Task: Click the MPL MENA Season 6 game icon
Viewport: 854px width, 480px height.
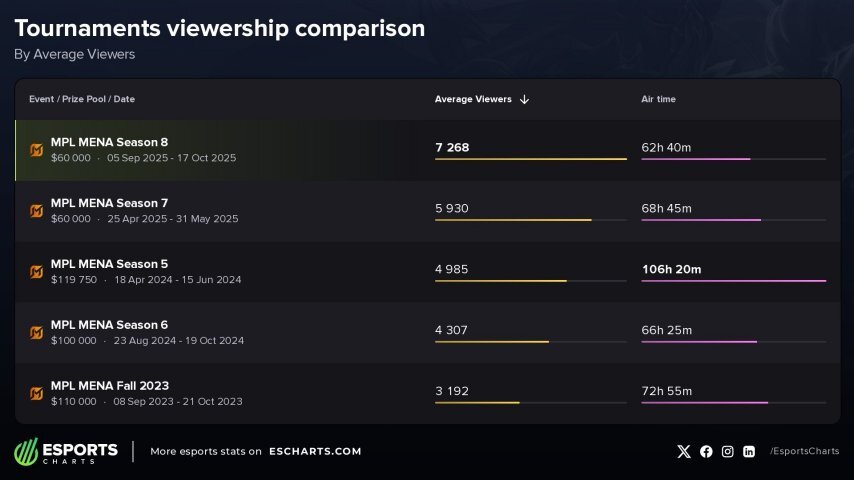Action: (37, 332)
